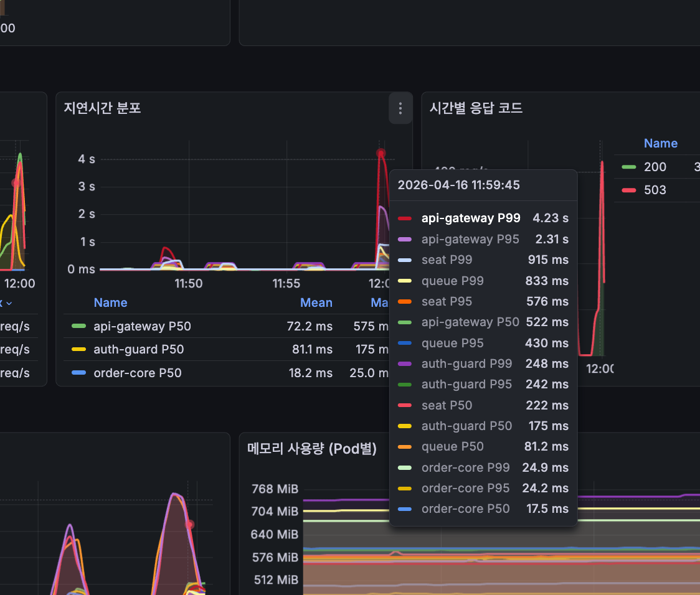Viewport: 700px width, 595px height.
Task: Sort the latency legend by the Mean column
Action: (x=316, y=303)
